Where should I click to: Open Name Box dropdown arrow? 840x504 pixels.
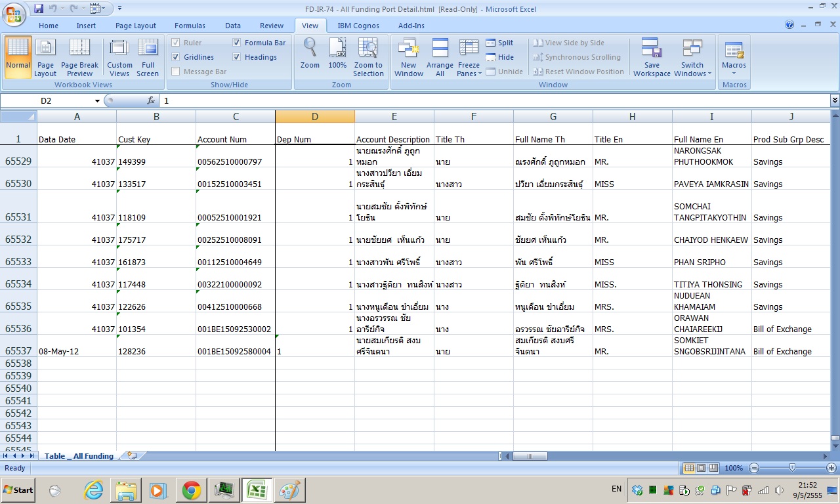[x=97, y=101]
